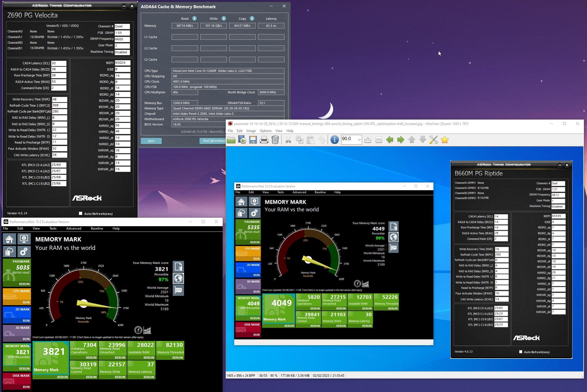This screenshot has height=392, width=587.
Task: Print the image using IrfanView's printer icon
Action: click(264, 140)
